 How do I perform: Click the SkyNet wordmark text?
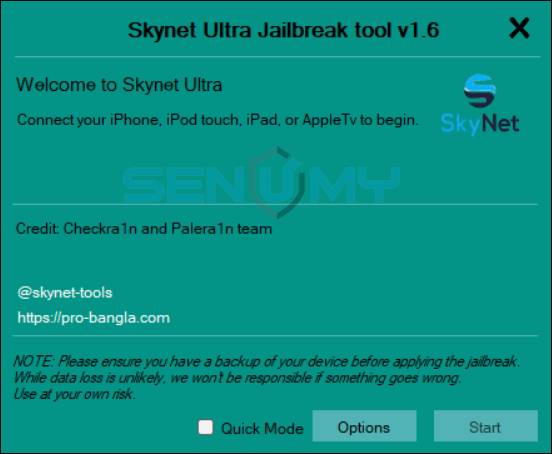tap(480, 124)
